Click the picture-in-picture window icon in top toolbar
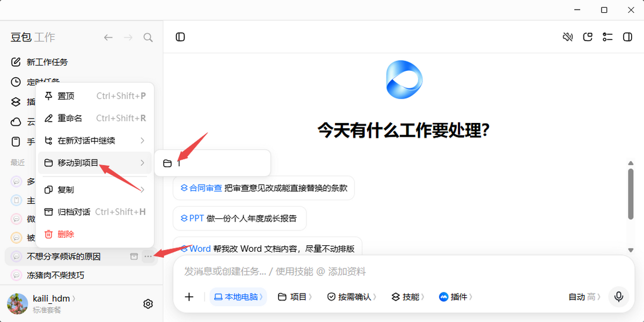 (x=588, y=37)
